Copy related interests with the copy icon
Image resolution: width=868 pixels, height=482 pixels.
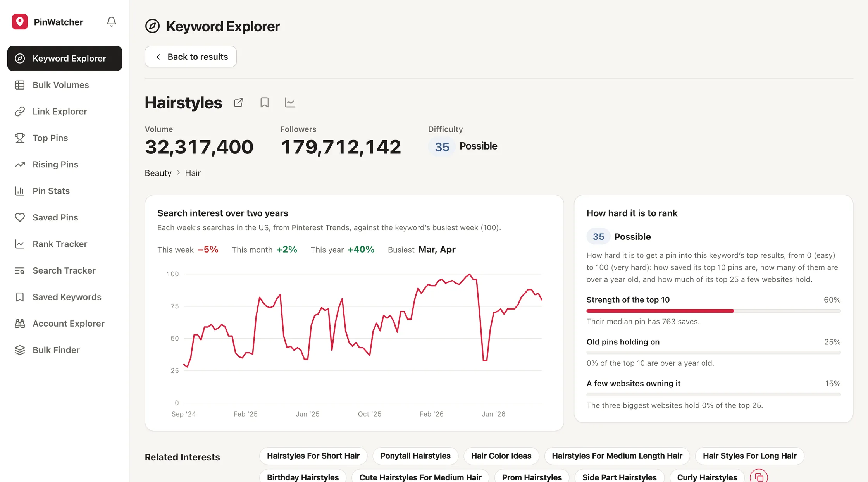[759, 477]
